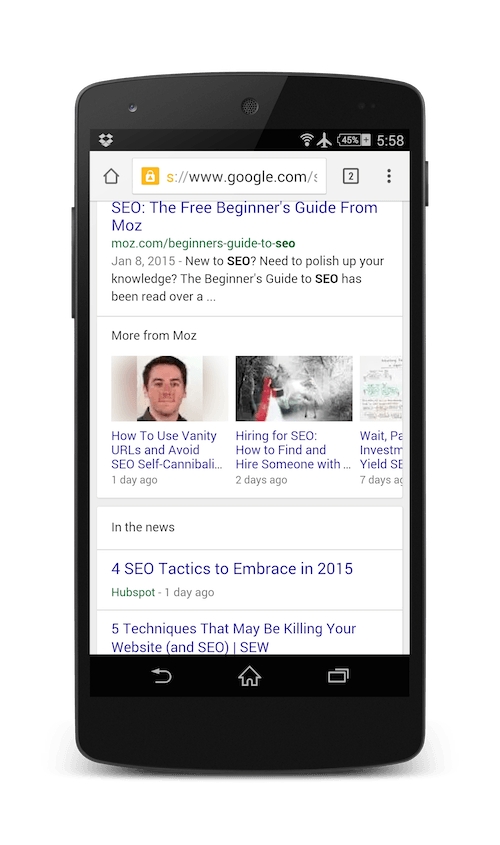Tap the yellow padlock security icon
The image size is (500, 845).
point(150,176)
